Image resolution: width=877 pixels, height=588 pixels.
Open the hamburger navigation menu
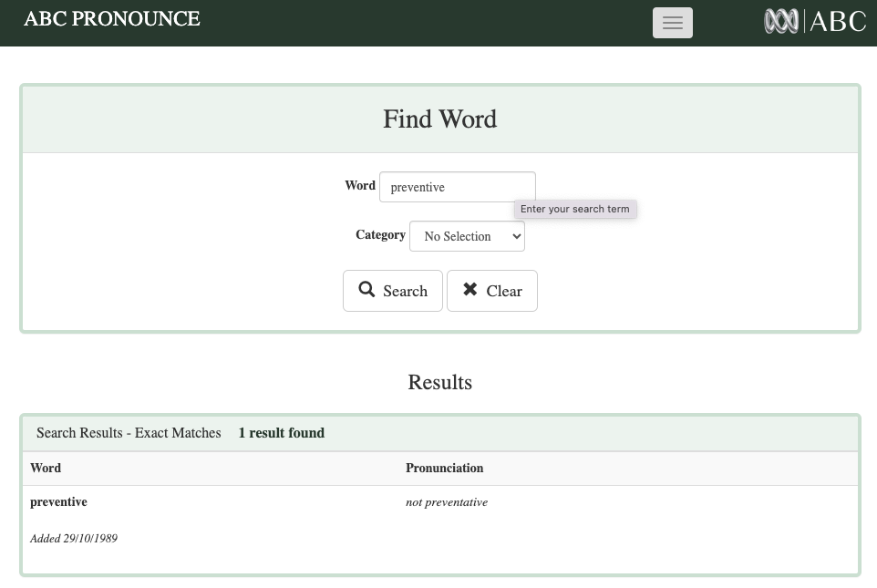point(672,23)
